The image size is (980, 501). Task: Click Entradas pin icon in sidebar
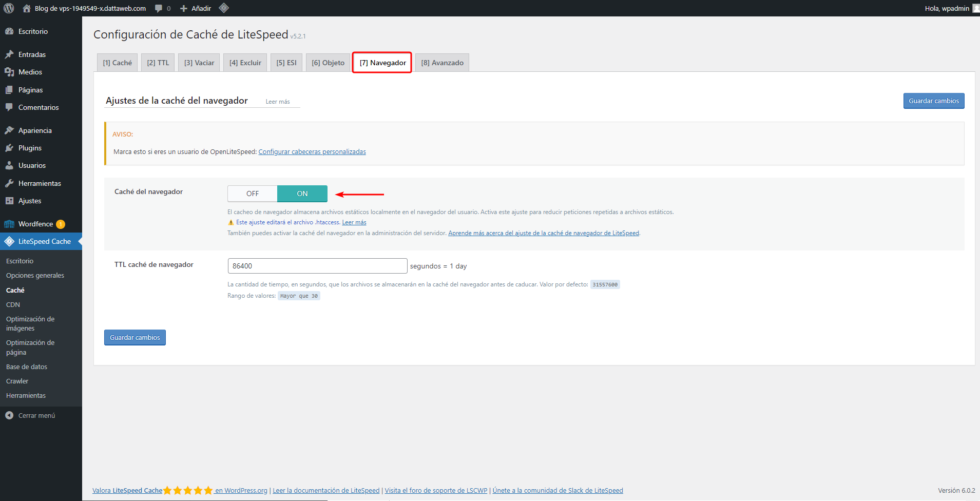pos(9,54)
